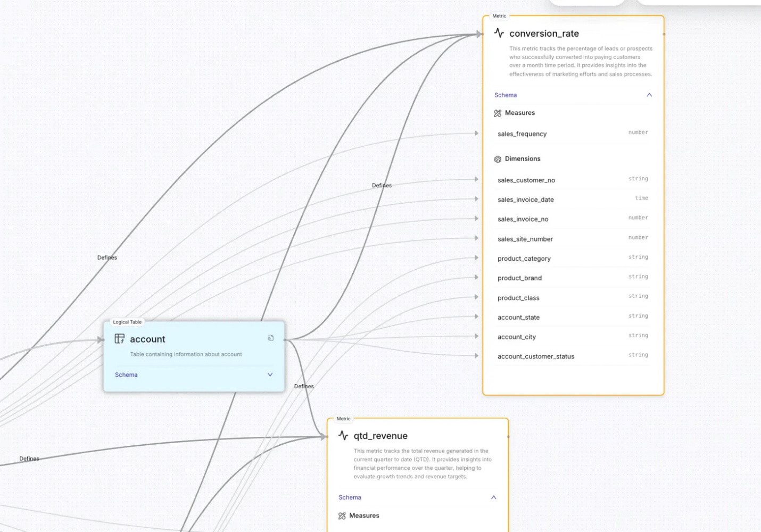The width and height of the screenshot is (761, 532).
Task: Select the product_category dimension row
Action: coord(573,259)
